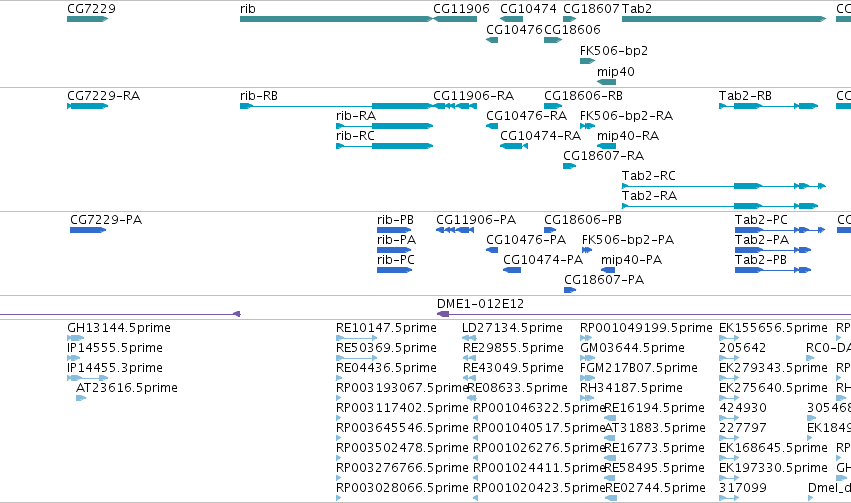Click the mip40-PA protein label
The height and width of the screenshot is (503, 851).
tap(631, 260)
